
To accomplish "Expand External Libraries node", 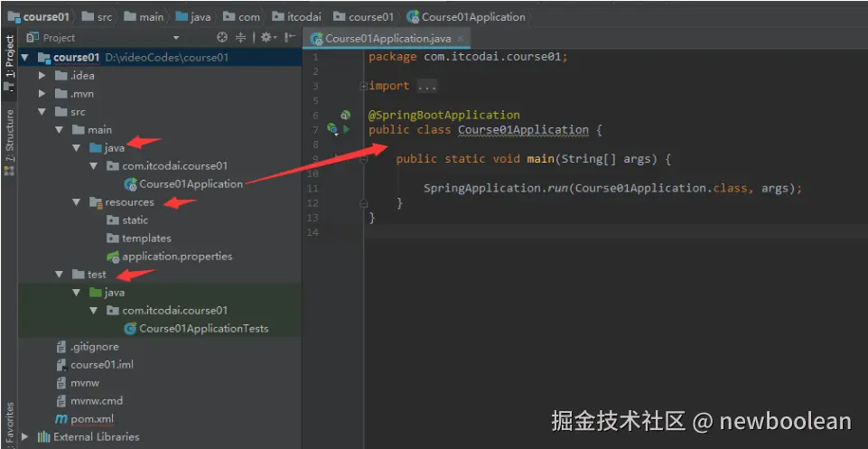I will (x=25, y=437).
